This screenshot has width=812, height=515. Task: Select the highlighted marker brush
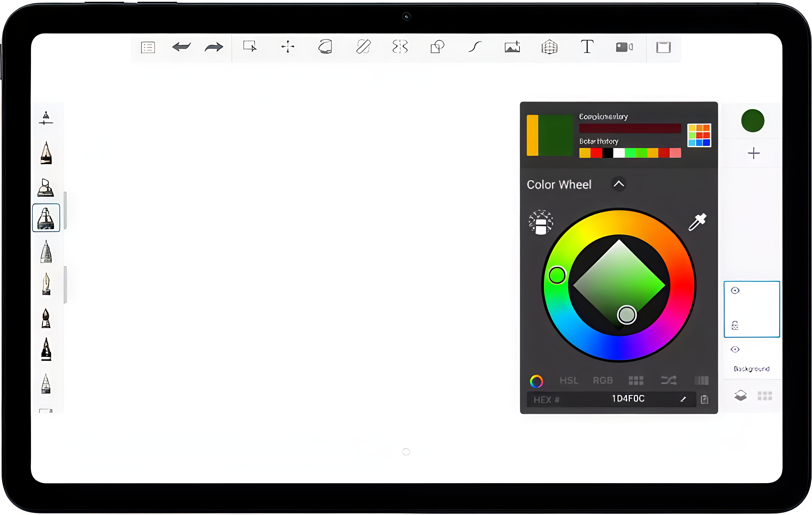point(46,217)
